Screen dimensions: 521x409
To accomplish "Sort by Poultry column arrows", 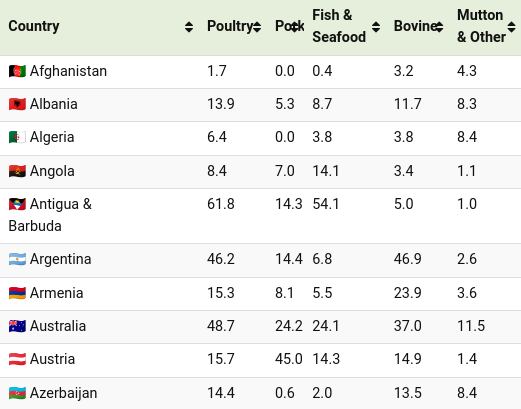I will point(257,27).
